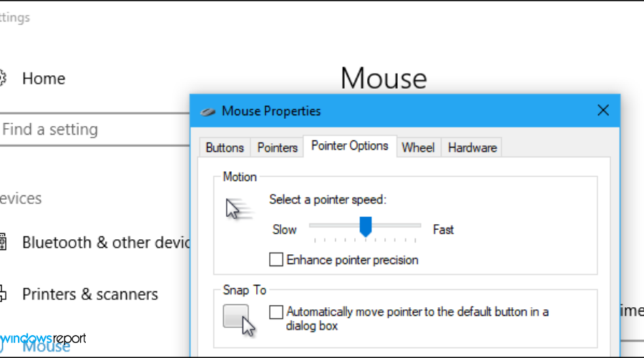
Task: Select Mouse in the settings sidebar
Action: (x=46, y=347)
